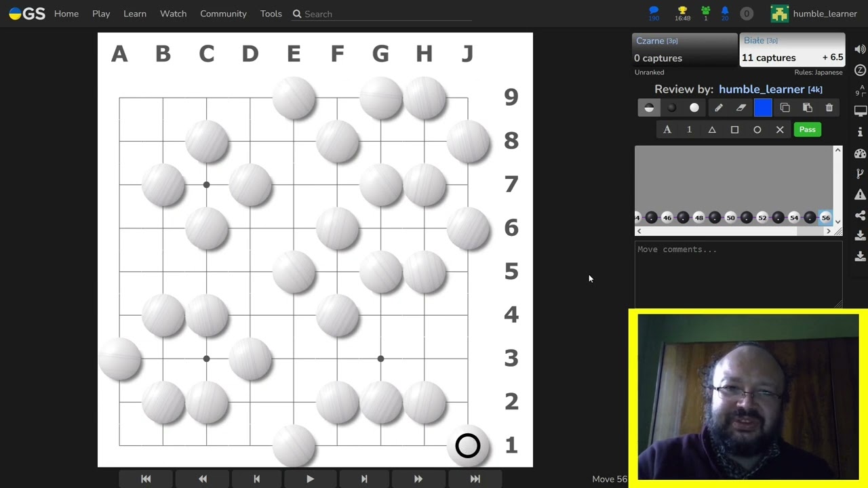Click the lower download SGF icon
This screenshot has width=868, height=488.
coord(860,256)
